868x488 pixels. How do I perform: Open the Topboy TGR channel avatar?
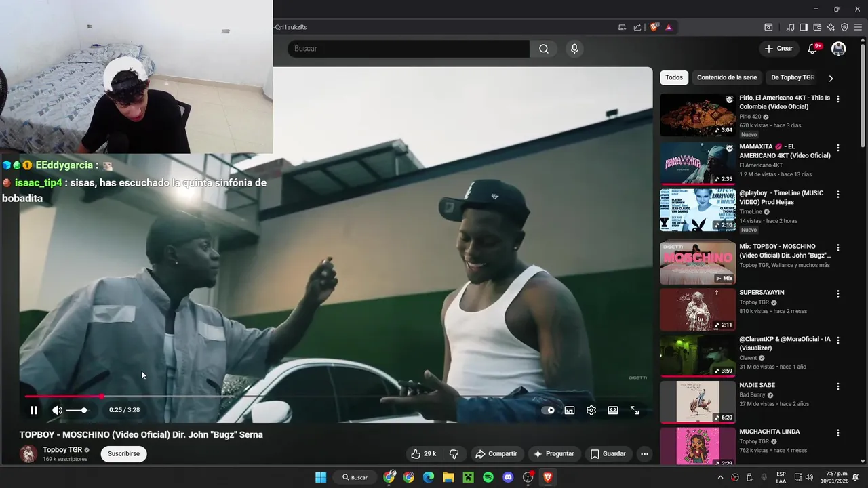(x=28, y=454)
